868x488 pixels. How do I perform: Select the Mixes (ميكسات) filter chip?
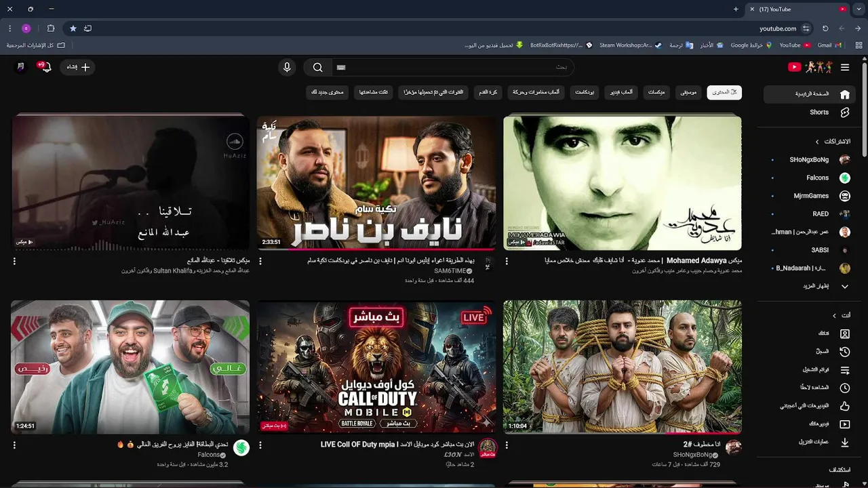tap(656, 92)
